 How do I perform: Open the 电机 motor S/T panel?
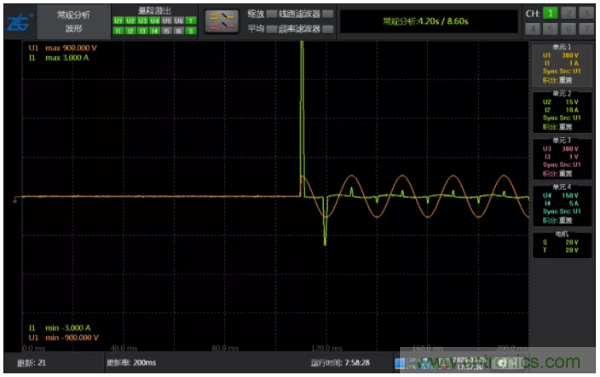pos(562,244)
